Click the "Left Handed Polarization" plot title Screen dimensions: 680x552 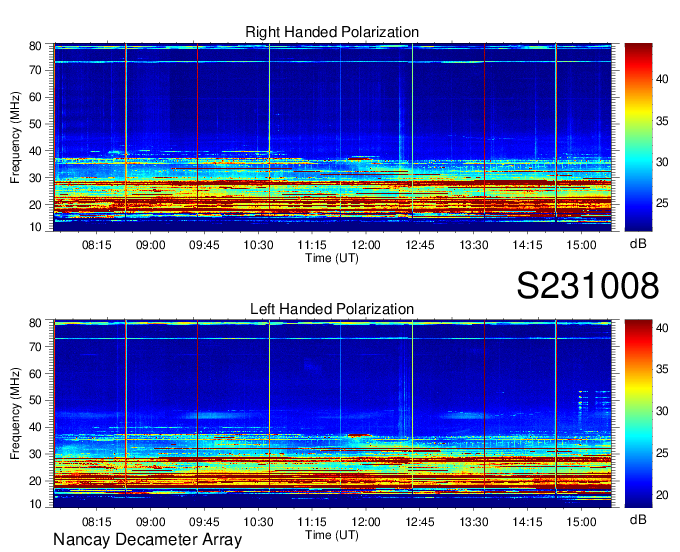pos(332,309)
